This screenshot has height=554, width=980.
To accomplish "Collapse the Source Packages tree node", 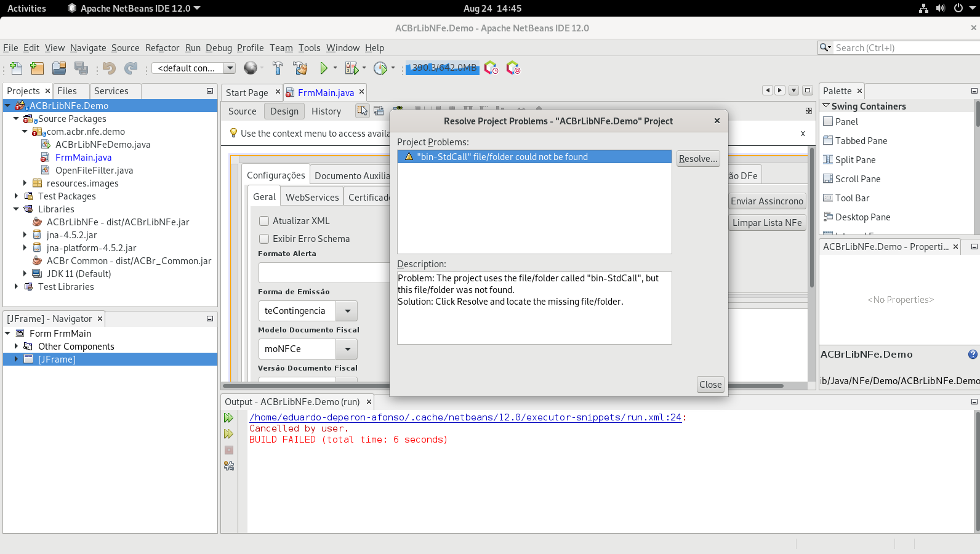I will click(16, 119).
